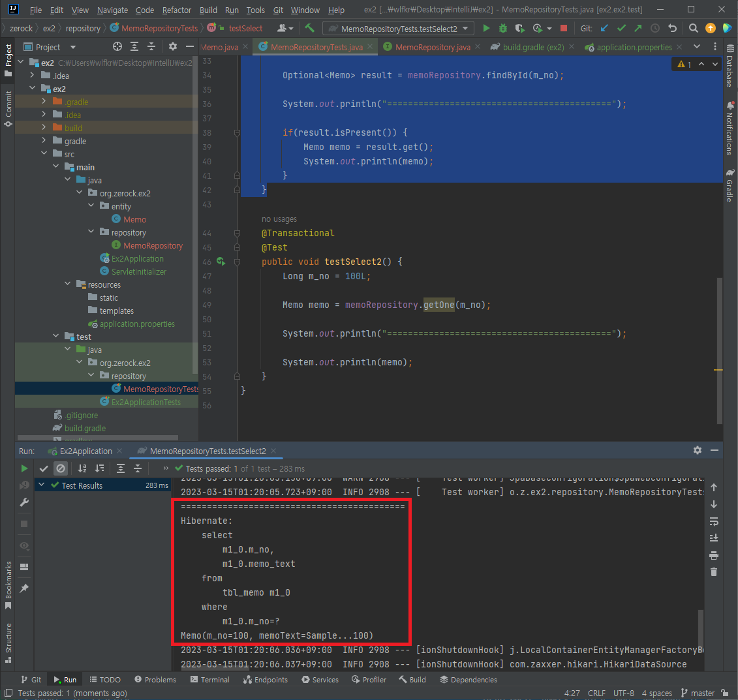Toggle scroll to end of console
738x700 pixels.
[714, 538]
